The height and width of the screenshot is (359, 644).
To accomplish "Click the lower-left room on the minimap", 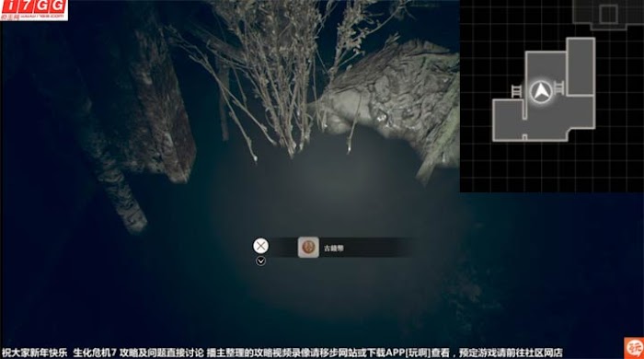I will 508,119.
